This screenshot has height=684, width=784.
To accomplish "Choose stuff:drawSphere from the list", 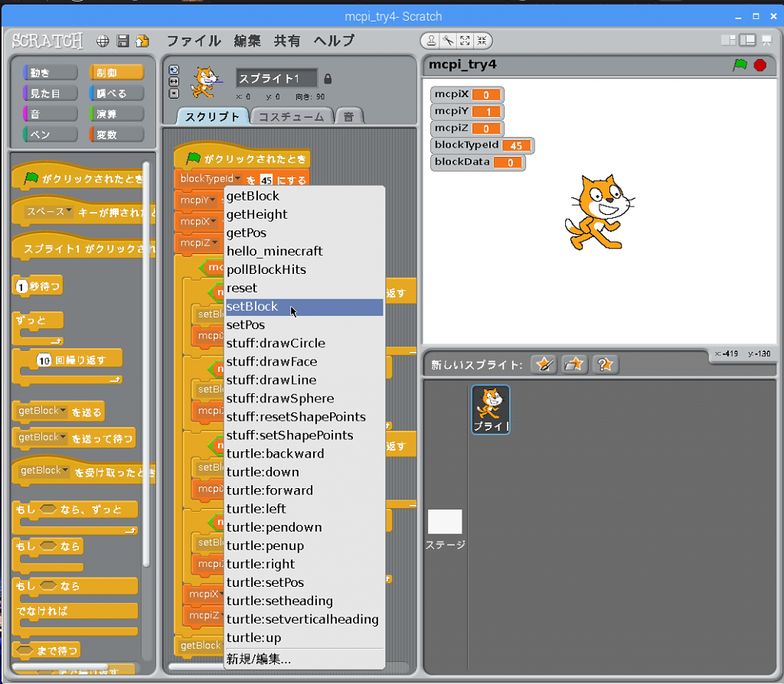I will (304, 399).
